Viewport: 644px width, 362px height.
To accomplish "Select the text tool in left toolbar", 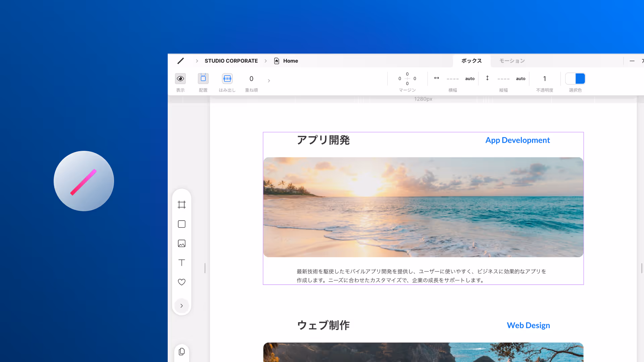I will (x=181, y=263).
